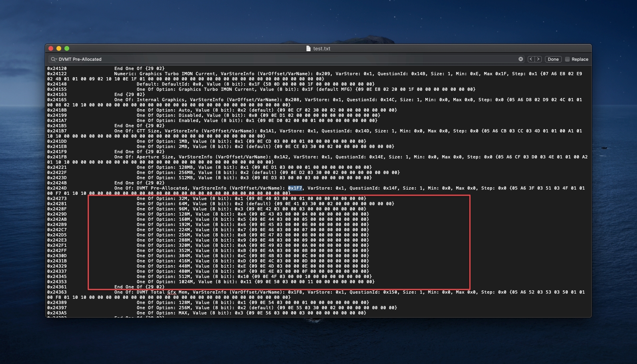Click the highlighted 0x1F7 search match
The height and width of the screenshot is (364, 637).
coord(295,188)
